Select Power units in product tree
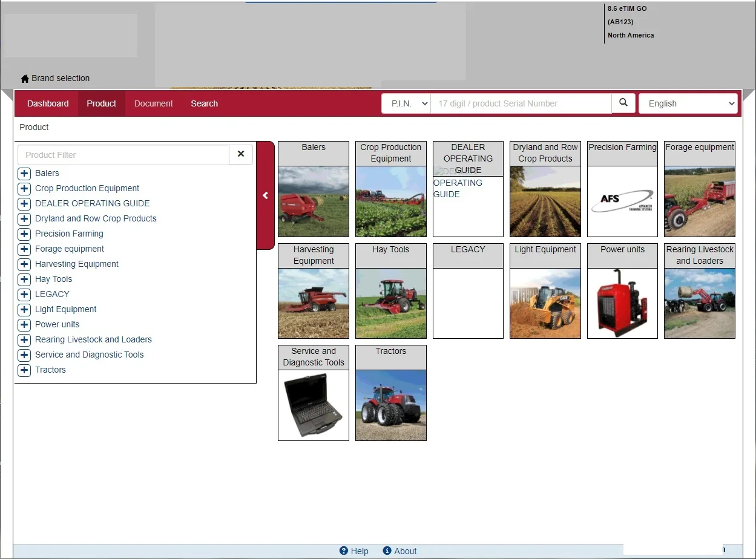Image resolution: width=756 pixels, height=559 pixels. [x=58, y=324]
